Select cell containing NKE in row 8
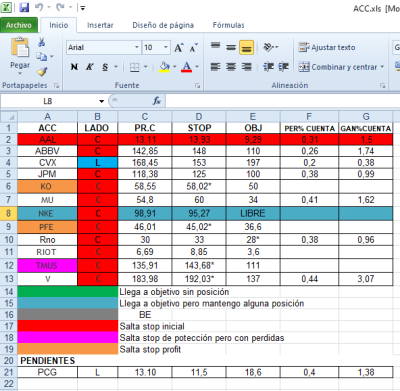Image resolution: width=400 pixels, height=391 pixels. [x=47, y=213]
